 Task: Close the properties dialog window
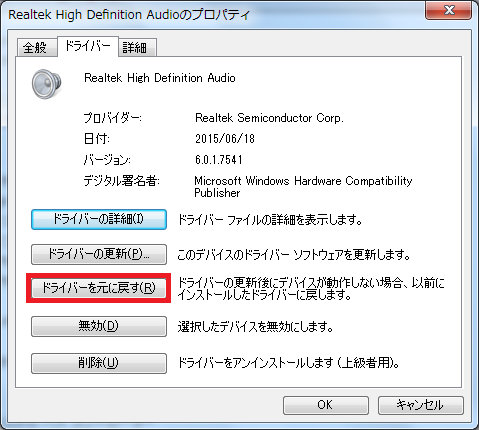(x=449, y=10)
